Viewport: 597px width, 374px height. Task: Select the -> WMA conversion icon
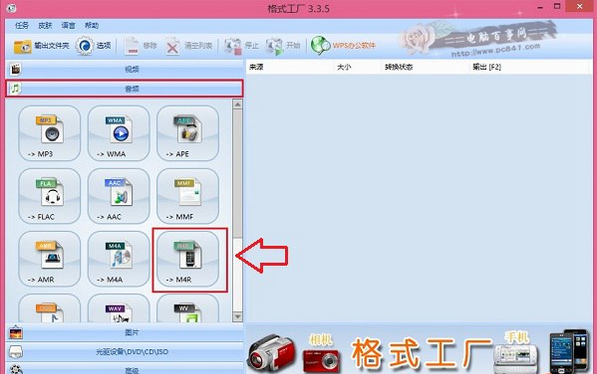tap(119, 133)
